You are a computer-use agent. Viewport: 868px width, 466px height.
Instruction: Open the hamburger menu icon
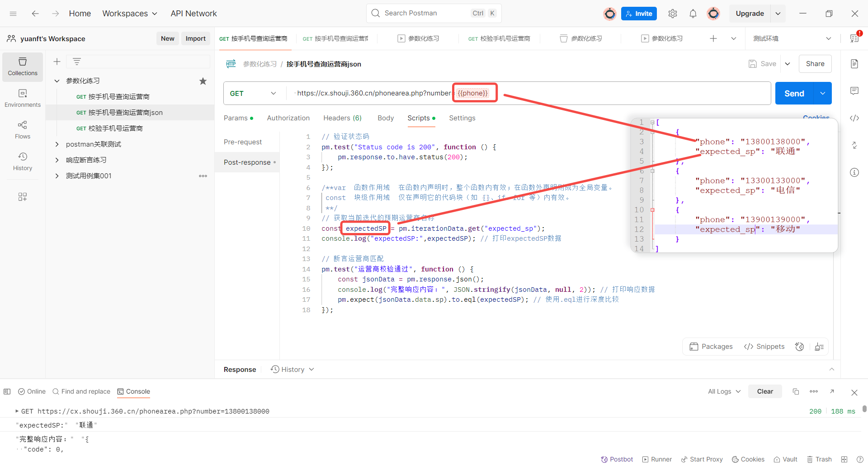[x=13, y=14]
